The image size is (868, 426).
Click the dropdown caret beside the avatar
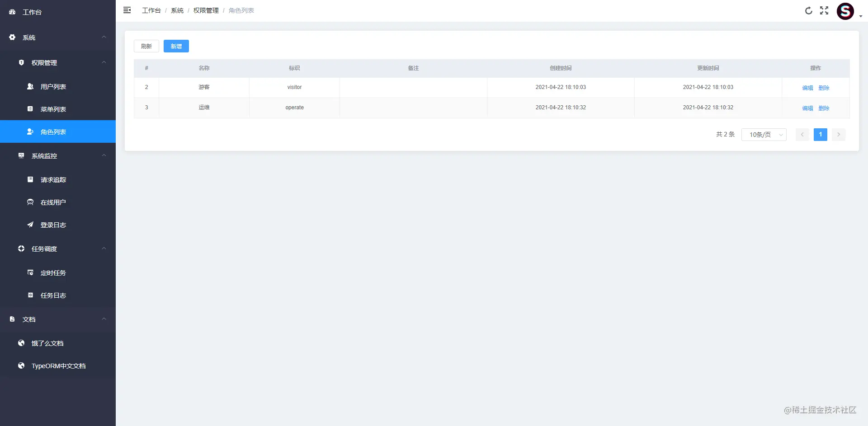coord(861,16)
